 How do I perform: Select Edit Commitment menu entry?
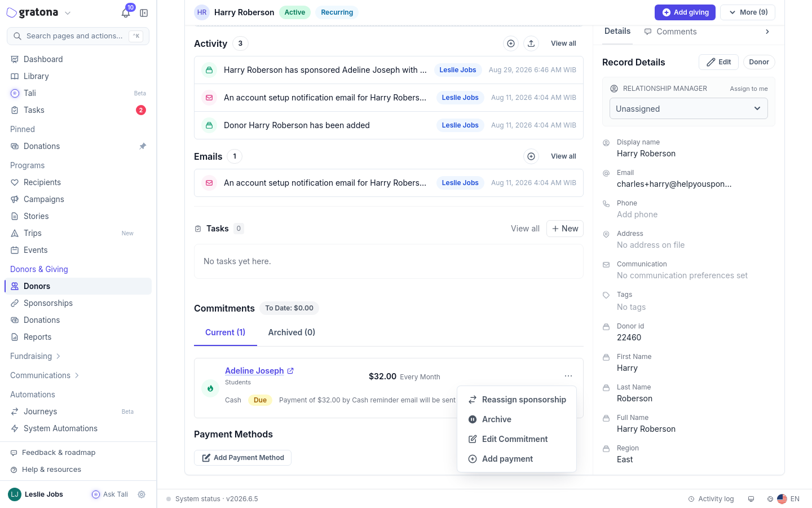click(x=517, y=439)
